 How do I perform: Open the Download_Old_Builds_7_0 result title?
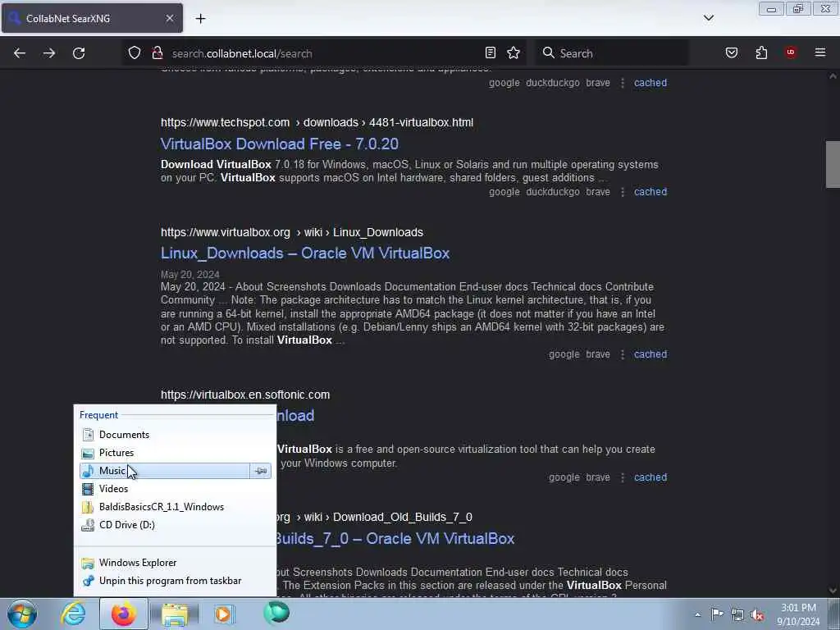395,538
